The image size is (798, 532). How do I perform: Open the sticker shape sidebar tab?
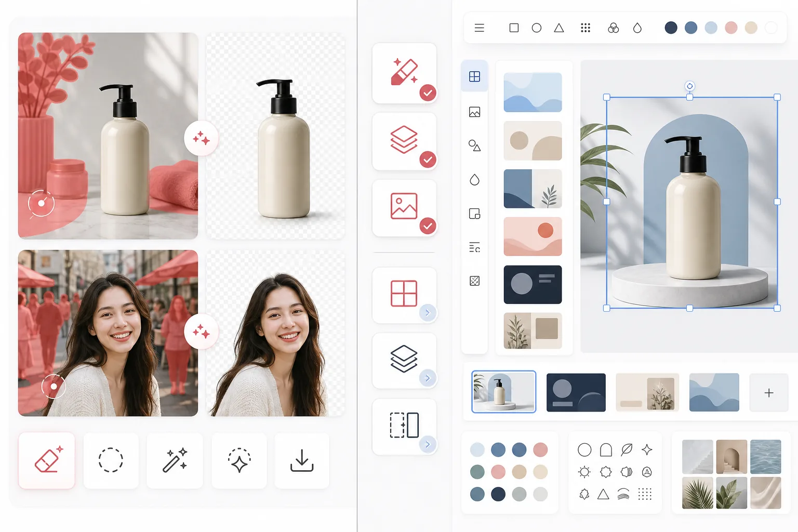click(474, 214)
